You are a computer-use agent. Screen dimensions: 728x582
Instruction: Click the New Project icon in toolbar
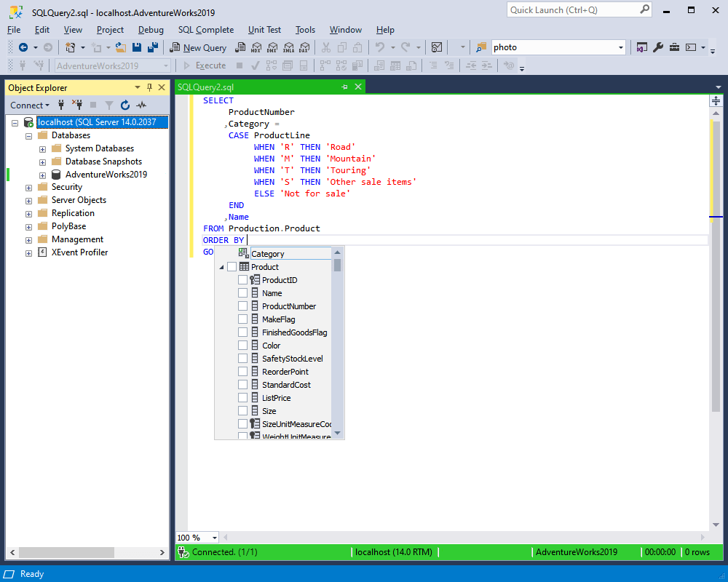click(71, 47)
